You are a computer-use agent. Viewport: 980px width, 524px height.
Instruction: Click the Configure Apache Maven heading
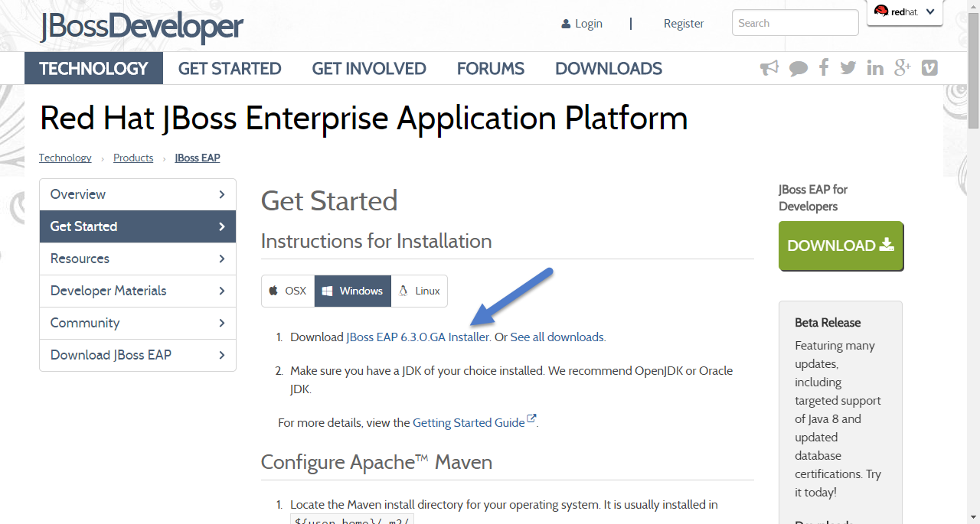(x=376, y=462)
